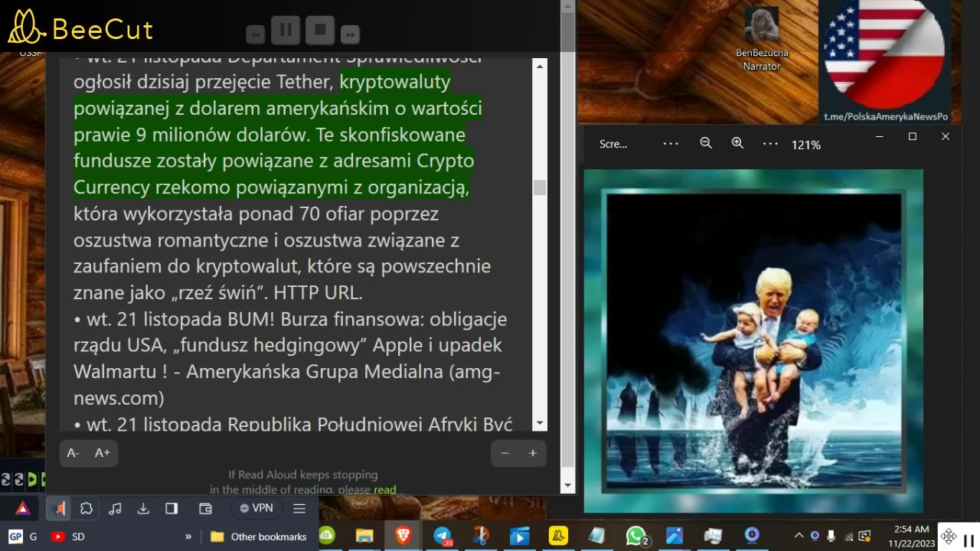
Task: Expand hidden bookmarks chevron
Action: pos(188,536)
